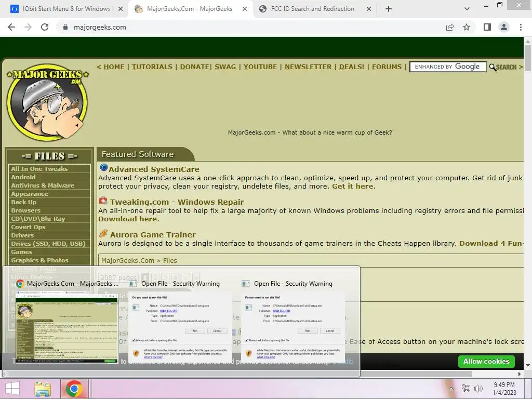
Task: Click the Download here link
Action: tap(128, 219)
